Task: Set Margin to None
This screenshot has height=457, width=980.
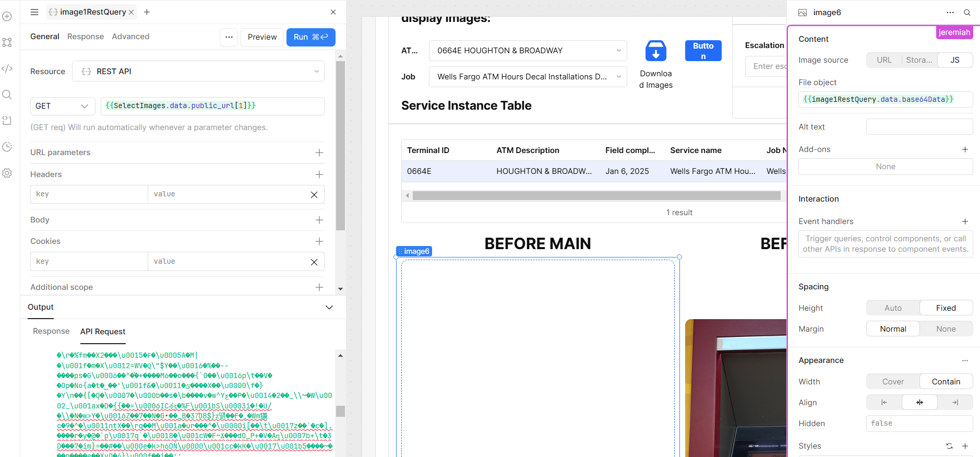Action: click(946, 329)
